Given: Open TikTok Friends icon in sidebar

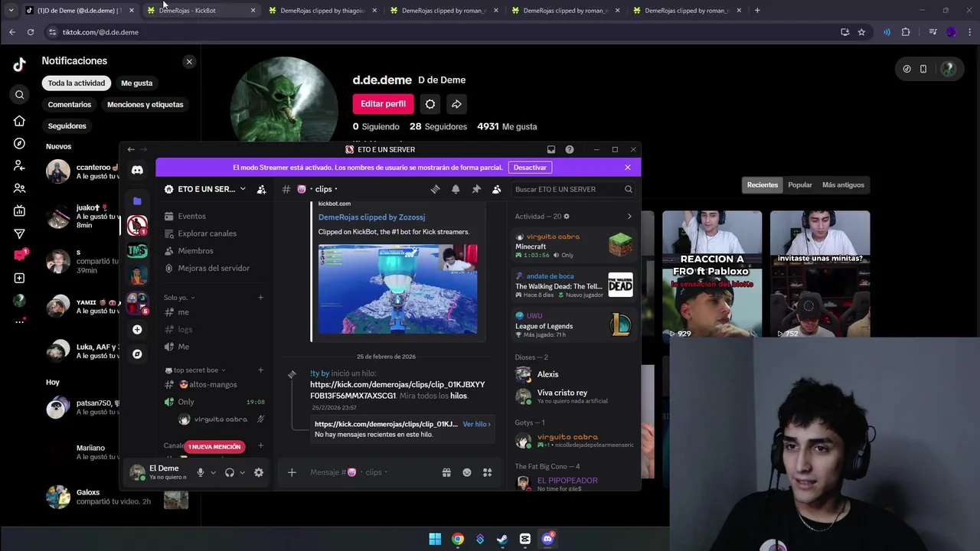Looking at the screenshot, I should (x=19, y=188).
